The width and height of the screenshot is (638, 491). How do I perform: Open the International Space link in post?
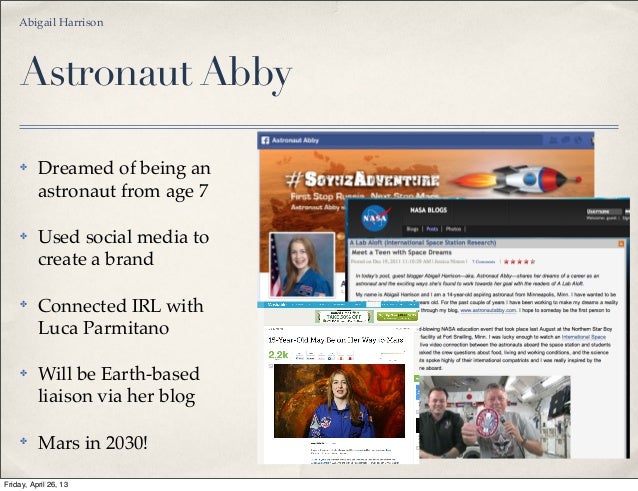point(584,337)
